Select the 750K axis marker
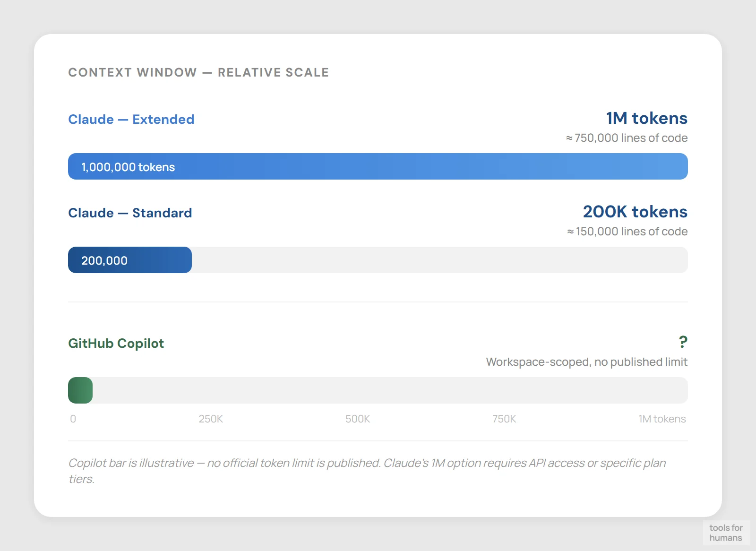The height and width of the screenshot is (551, 756). 504,419
